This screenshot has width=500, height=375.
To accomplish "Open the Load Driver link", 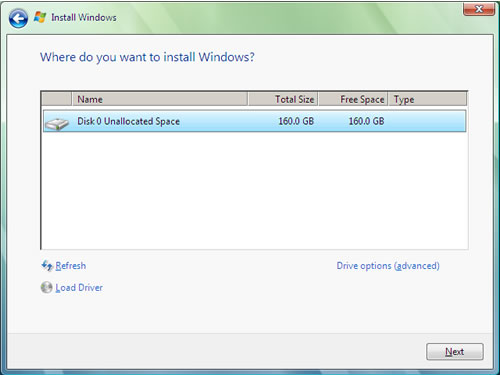I will 79,287.
